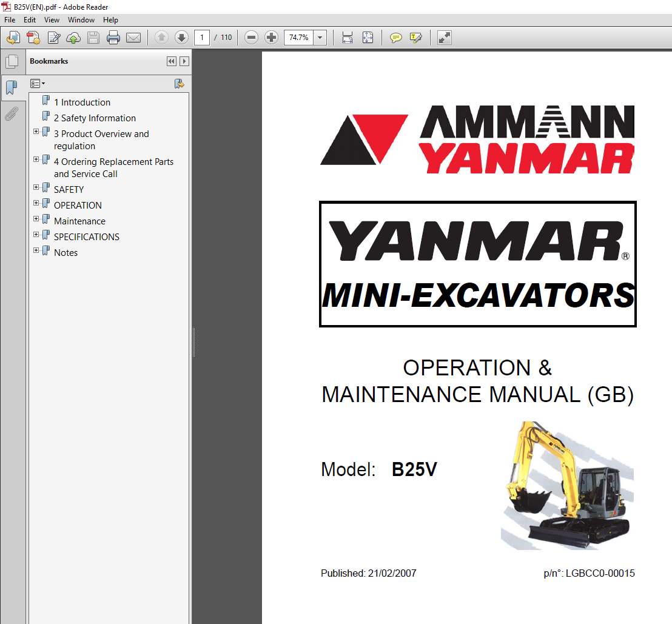Open Page Thumbnails panel icon
Screen dimensions: 672x624
(x=12, y=62)
